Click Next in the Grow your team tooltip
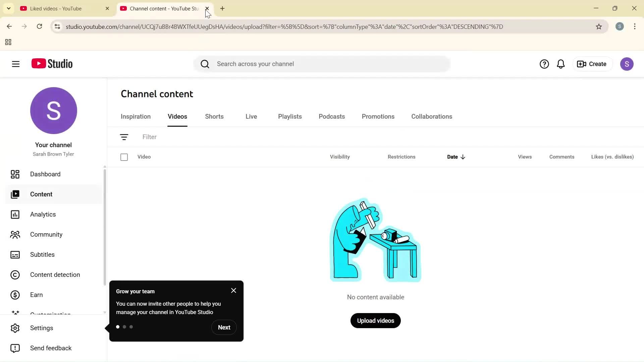 [224, 327]
